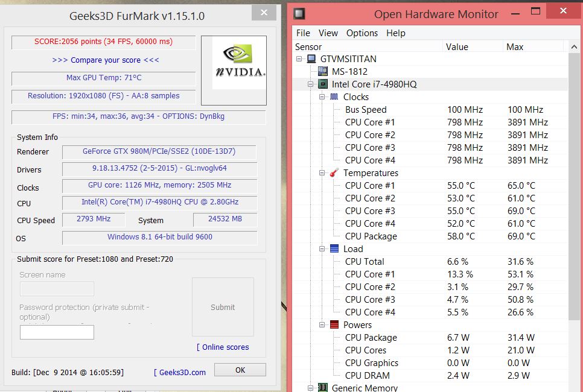The height and width of the screenshot is (392, 583).
Task: Open the File menu
Action: 303,33
